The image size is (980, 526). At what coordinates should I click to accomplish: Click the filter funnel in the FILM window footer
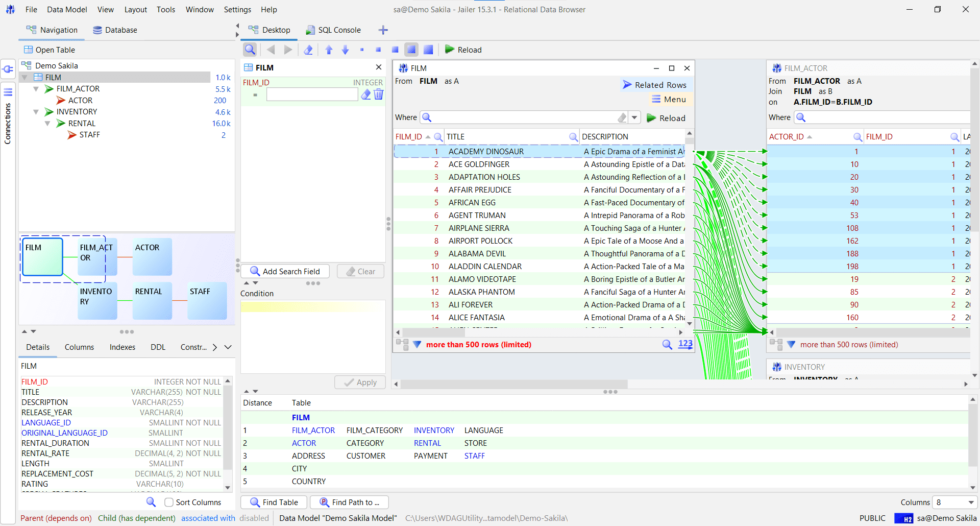(x=417, y=344)
